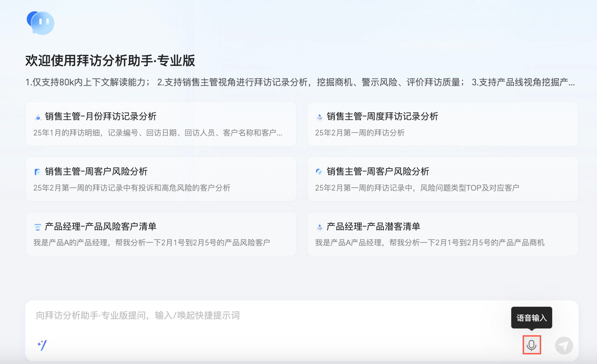Click text 我是产品A产品经理…产品产品商机
Viewport: 597px width, 364px height.
point(430,243)
